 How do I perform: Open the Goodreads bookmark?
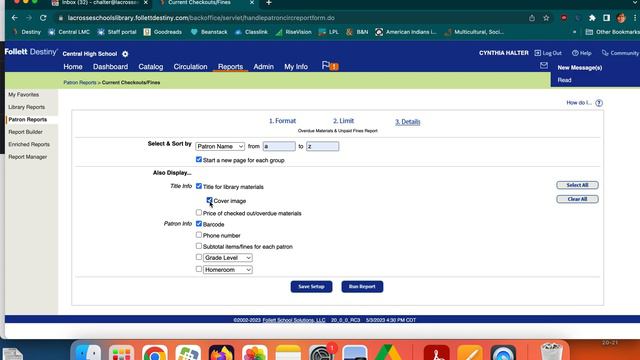[163, 32]
